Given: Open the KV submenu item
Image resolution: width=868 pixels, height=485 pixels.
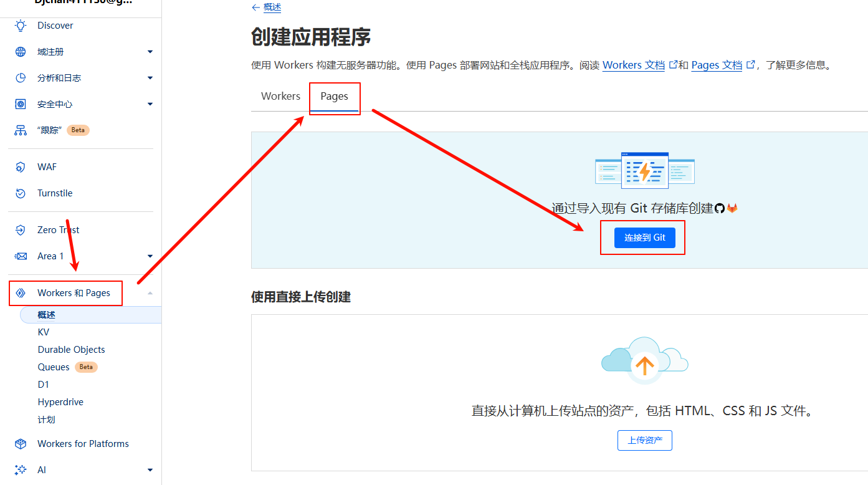Looking at the screenshot, I should [43, 332].
